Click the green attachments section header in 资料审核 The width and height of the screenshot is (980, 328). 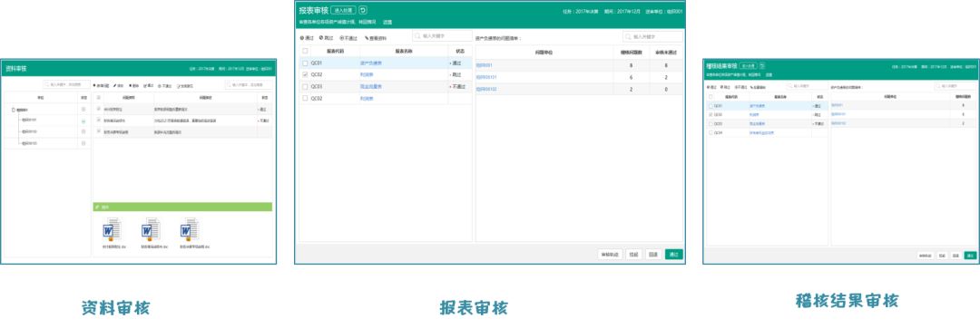(182, 207)
